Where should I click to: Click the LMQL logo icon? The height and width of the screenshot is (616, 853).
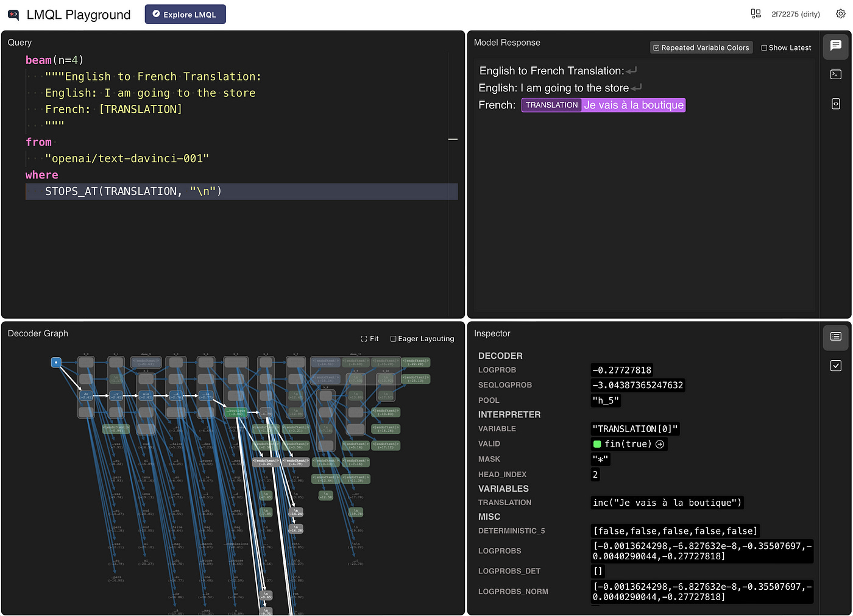[x=13, y=15]
